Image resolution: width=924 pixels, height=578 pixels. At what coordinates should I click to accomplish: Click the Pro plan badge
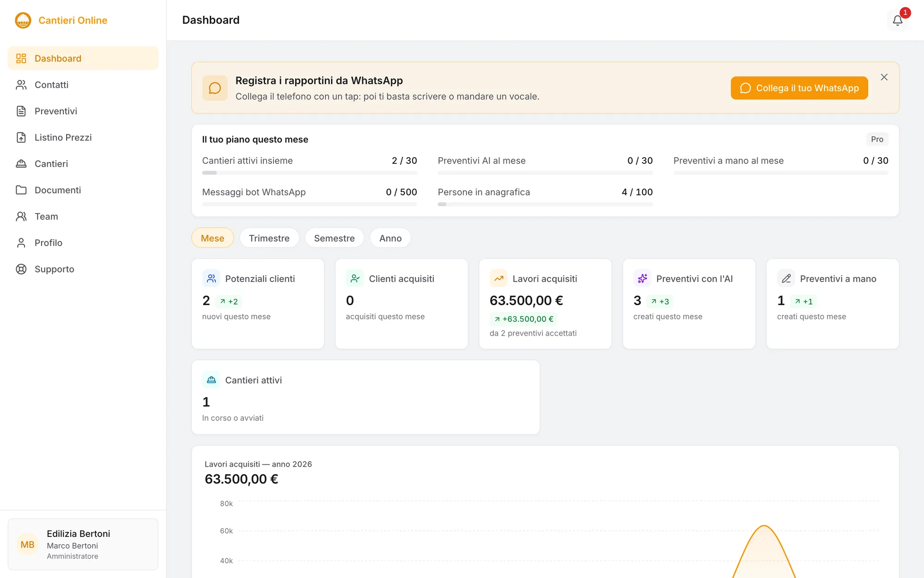tap(877, 139)
